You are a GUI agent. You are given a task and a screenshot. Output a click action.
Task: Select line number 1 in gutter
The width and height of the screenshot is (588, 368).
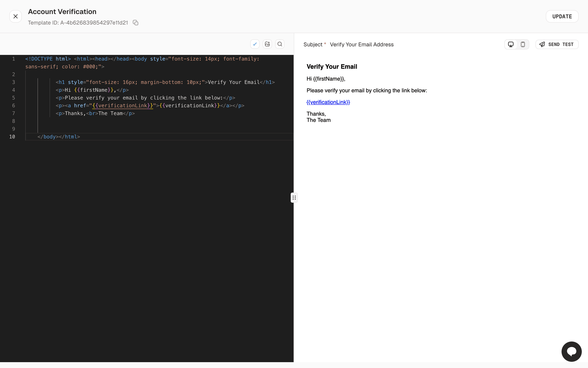click(x=13, y=59)
